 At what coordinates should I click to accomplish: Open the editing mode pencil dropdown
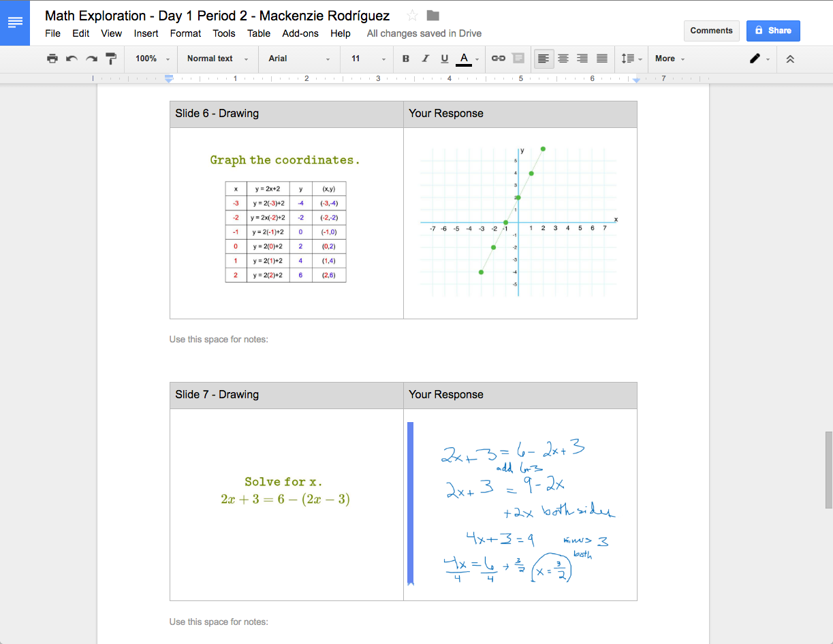759,59
